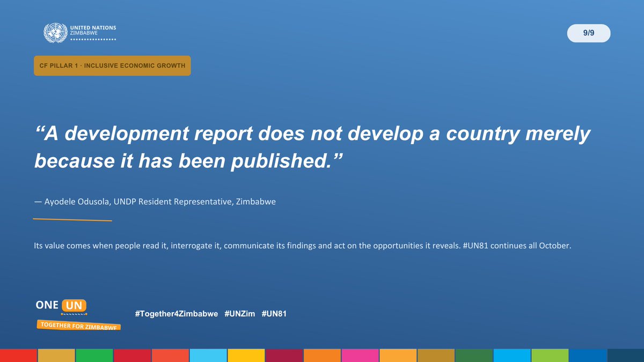
Task: Open the #UNZim hashtag
Action: 240,314
